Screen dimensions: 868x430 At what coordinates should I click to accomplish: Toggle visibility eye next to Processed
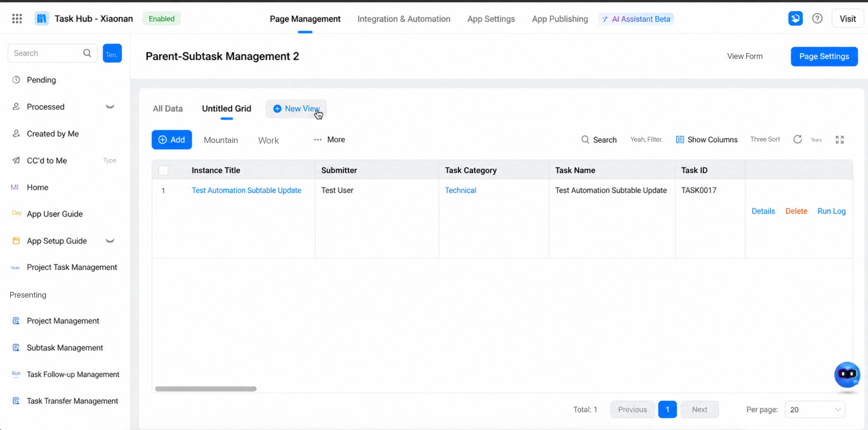click(x=110, y=107)
